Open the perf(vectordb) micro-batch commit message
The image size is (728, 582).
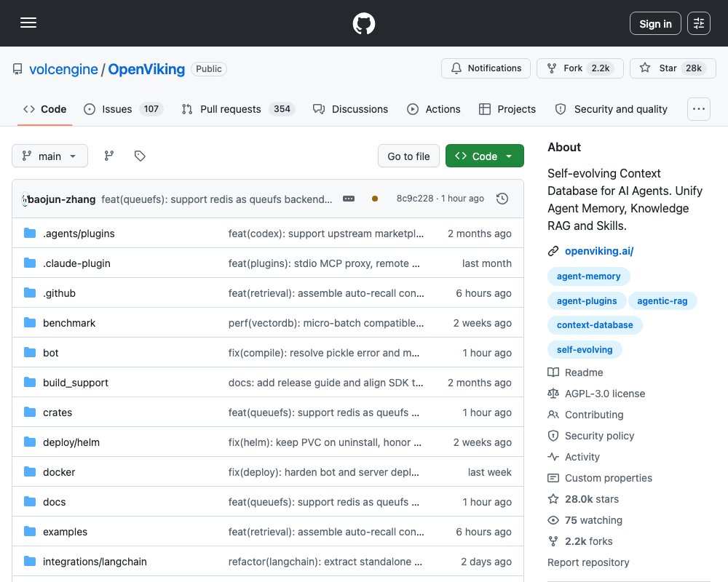pos(326,323)
